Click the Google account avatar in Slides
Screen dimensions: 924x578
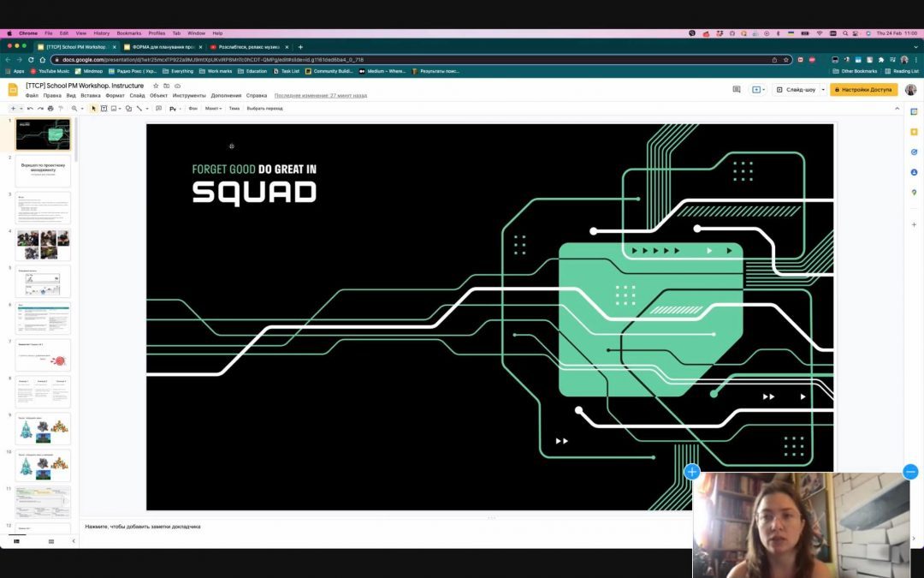coord(910,90)
